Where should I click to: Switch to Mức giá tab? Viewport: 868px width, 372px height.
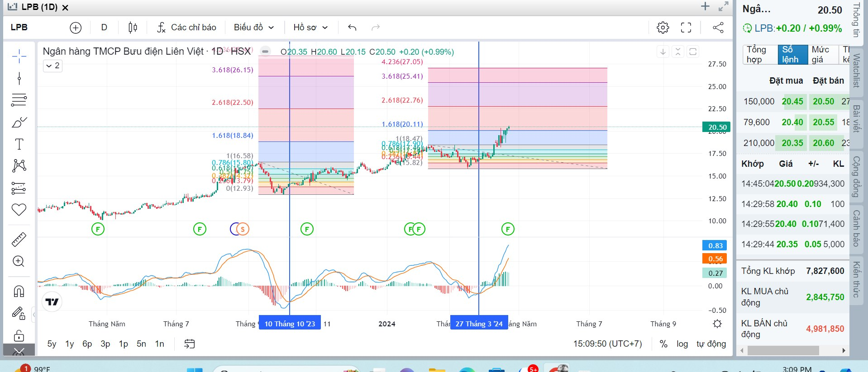(823, 54)
